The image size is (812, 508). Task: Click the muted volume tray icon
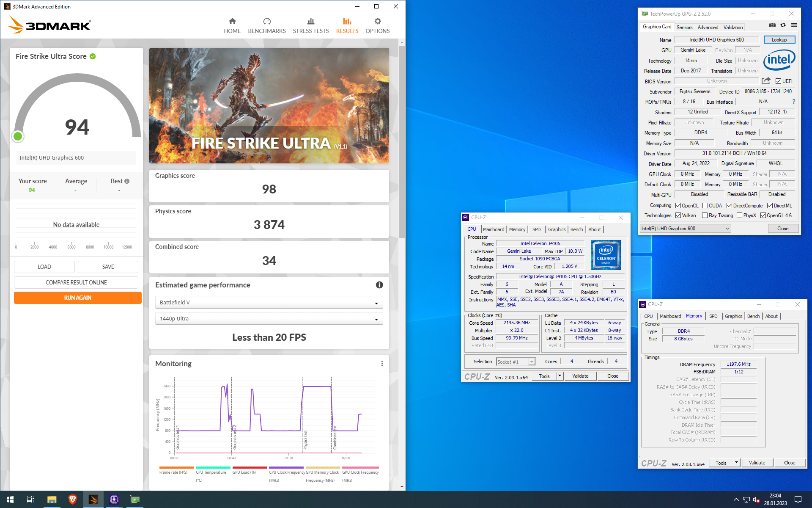[x=757, y=500]
